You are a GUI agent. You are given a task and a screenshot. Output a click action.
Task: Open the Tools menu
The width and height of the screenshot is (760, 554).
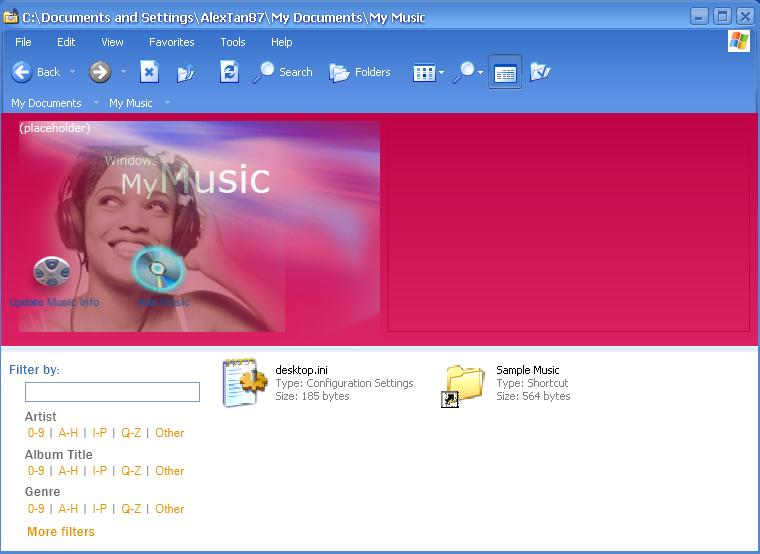(233, 42)
